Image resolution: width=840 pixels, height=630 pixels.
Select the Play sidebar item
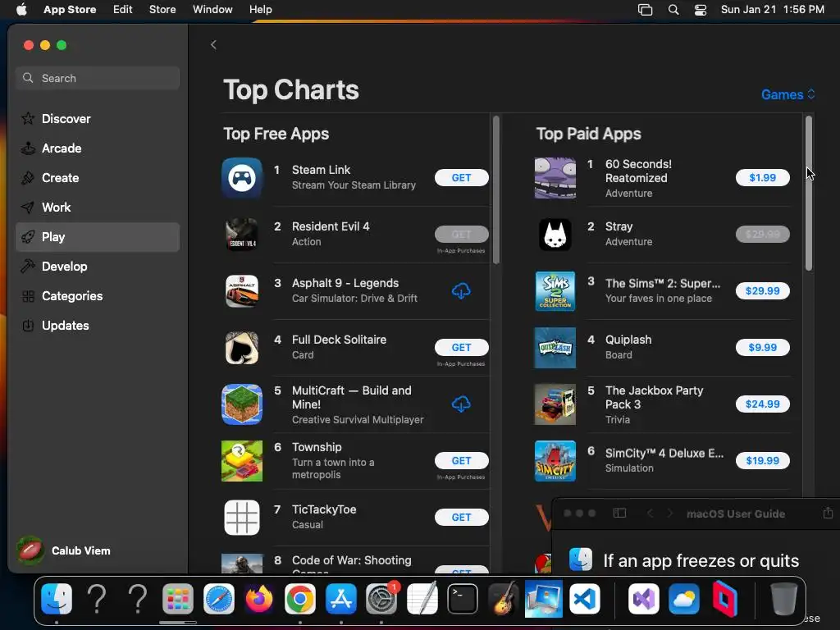click(x=98, y=237)
